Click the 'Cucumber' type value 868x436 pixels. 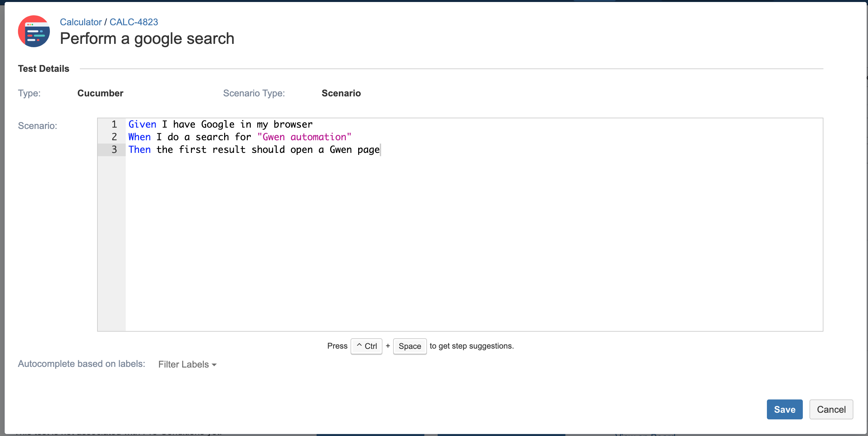[x=100, y=93]
